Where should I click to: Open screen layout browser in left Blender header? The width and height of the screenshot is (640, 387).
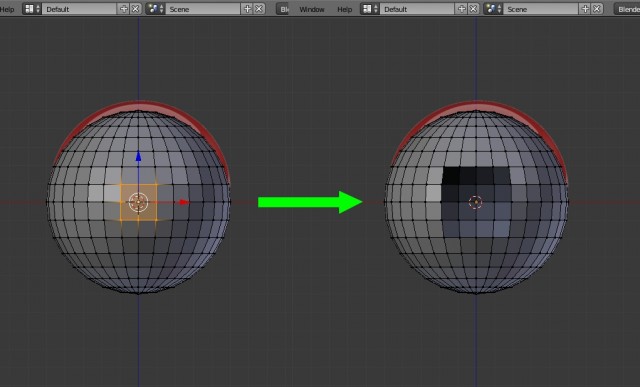[32, 9]
